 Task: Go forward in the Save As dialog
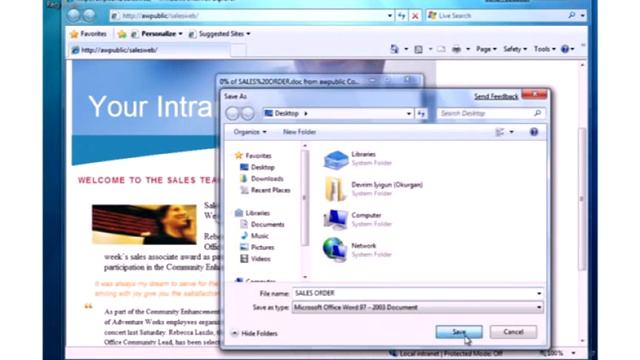coord(247,113)
